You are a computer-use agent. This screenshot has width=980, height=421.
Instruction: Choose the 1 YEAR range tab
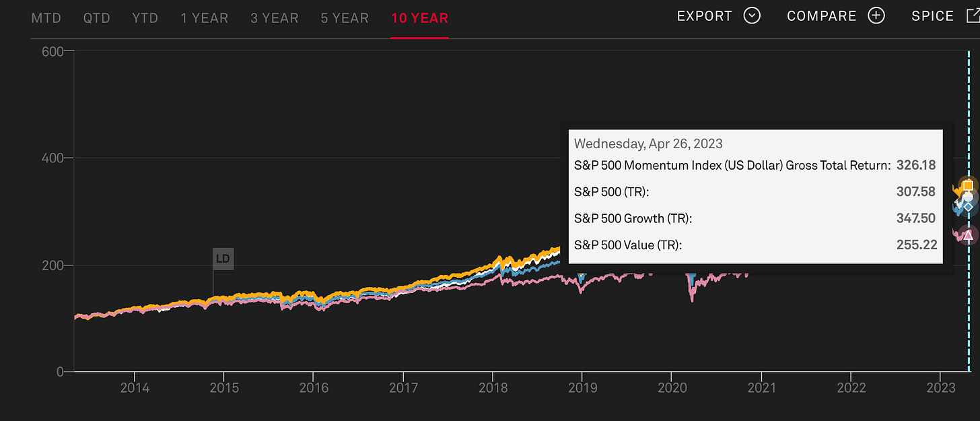click(x=205, y=18)
